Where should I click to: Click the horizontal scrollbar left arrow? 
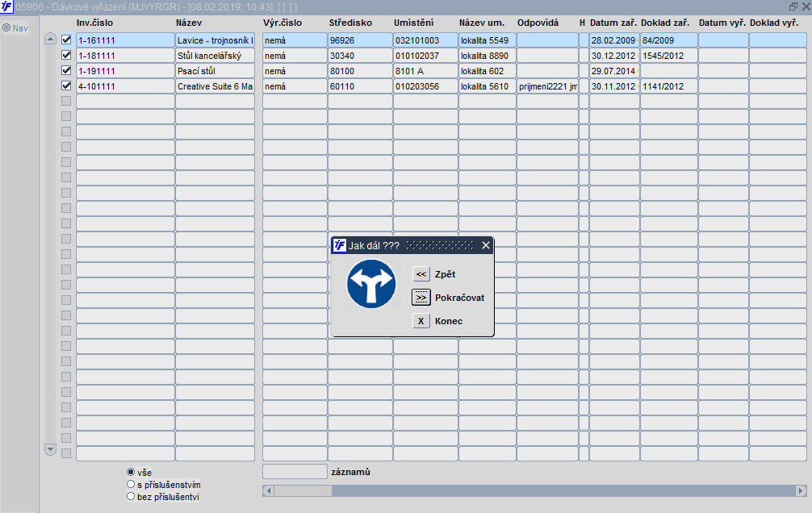click(268, 490)
